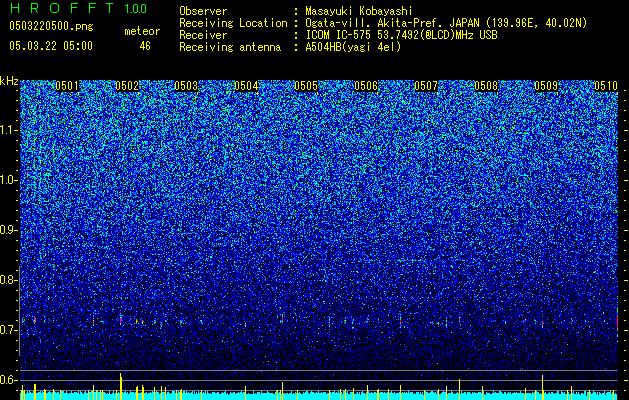Select the A504HB(yagi 4el) antenna text

click(353, 47)
